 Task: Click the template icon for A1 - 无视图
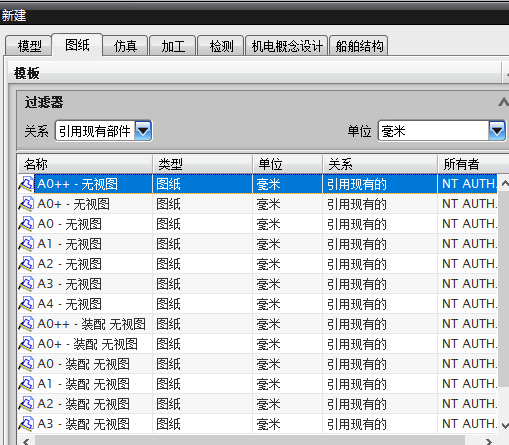point(26,244)
